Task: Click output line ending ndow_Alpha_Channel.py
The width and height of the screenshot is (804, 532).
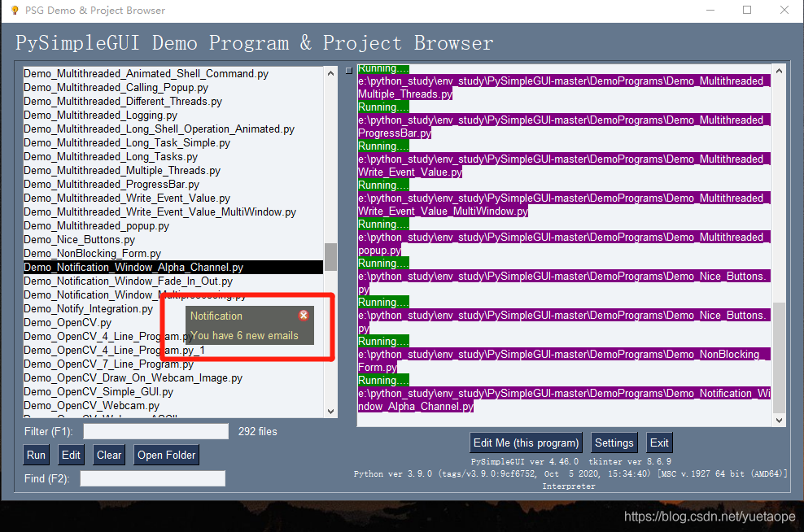Action: (x=416, y=407)
